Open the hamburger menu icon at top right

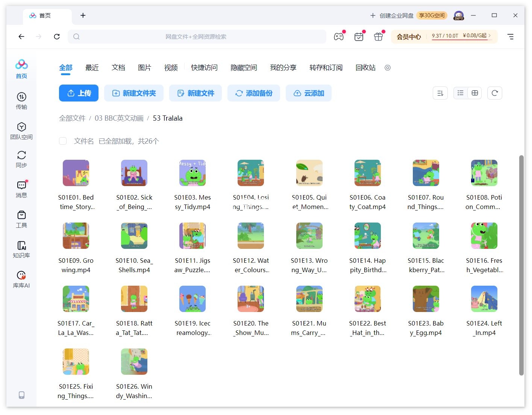tap(511, 36)
